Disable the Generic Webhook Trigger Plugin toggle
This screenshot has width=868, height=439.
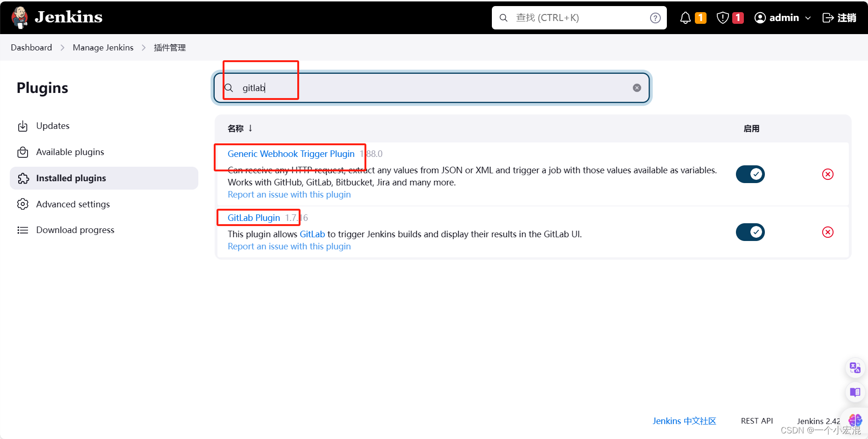pos(750,174)
